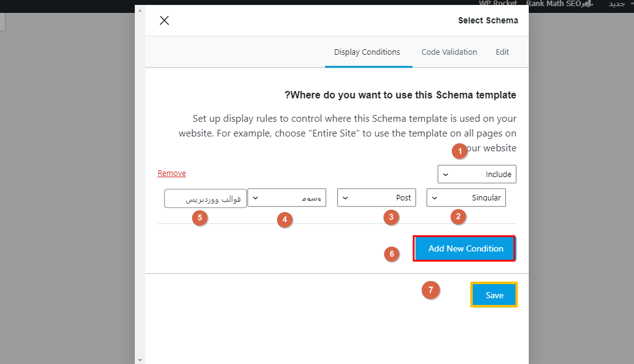Open the Code Validation tab
634x364 pixels.
449,52
